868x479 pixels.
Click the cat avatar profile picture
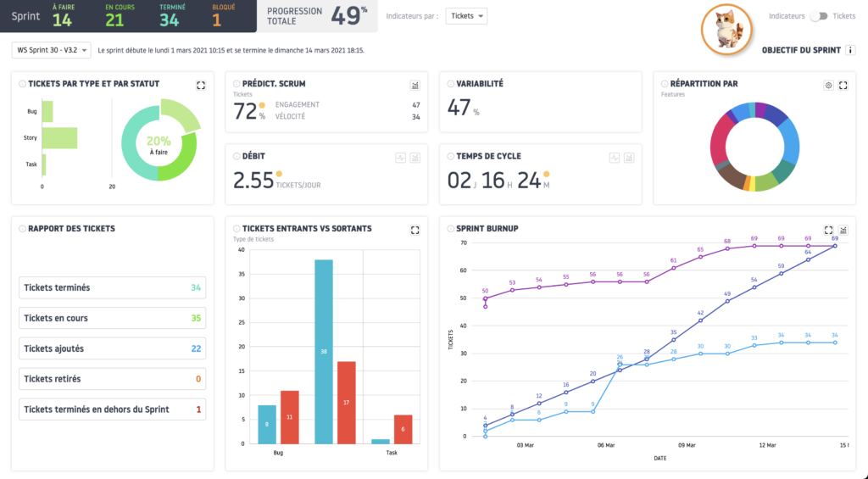(x=728, y=30)
